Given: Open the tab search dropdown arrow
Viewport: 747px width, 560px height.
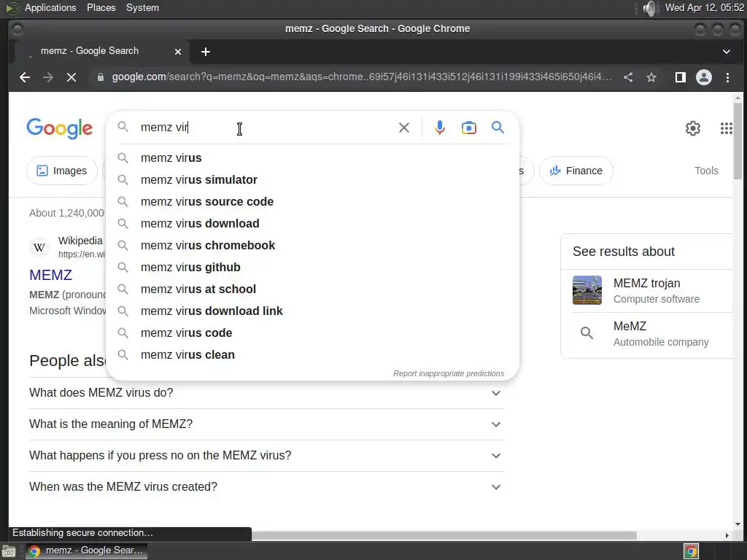Looking at the screenshot, I should (x=727, y=52).
